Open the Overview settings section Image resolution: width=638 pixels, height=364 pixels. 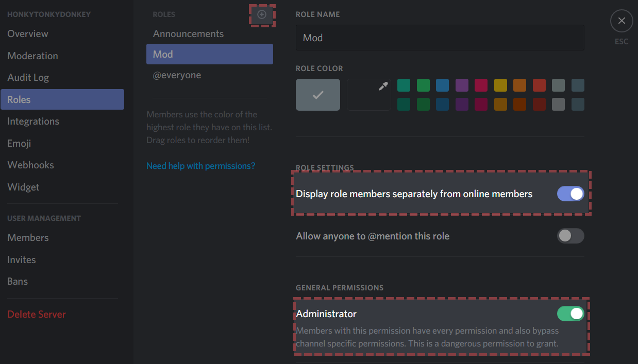point(28,34)
